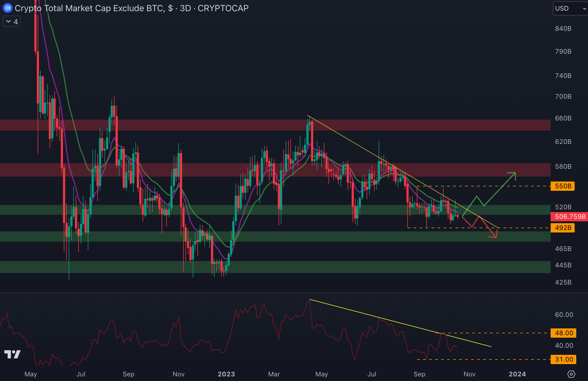
Task: Expand the collapsed 4 indicators legend
Action: [12, 22]
